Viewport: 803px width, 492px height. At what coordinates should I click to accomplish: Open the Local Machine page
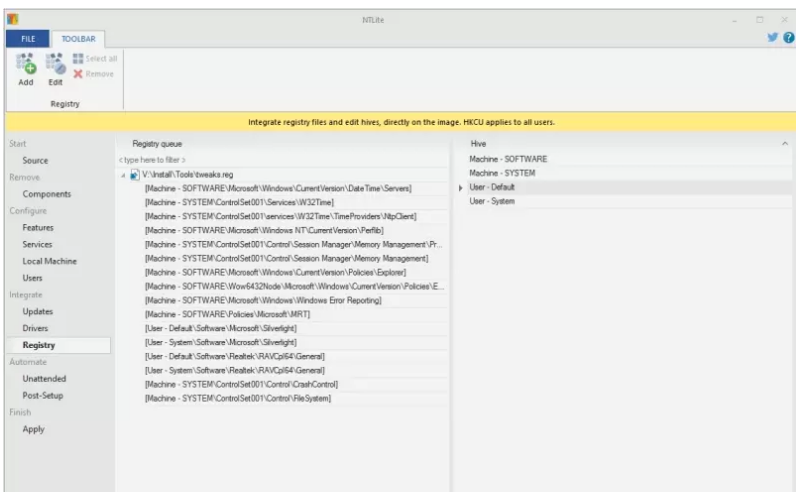49,261
